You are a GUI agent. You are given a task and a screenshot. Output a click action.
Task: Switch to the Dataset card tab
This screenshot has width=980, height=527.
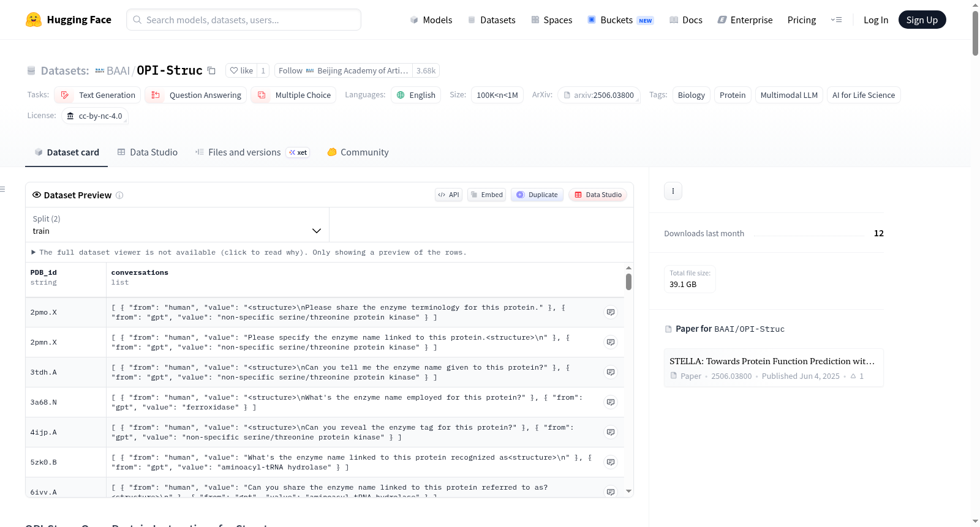(67, 152)
